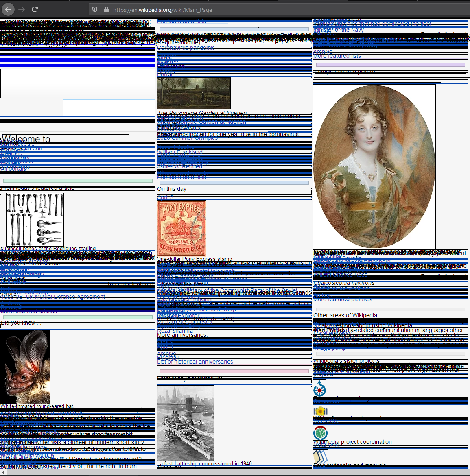Show site security info via padlock icon
This screenshot has height=476, width=470.
[106, 9]
